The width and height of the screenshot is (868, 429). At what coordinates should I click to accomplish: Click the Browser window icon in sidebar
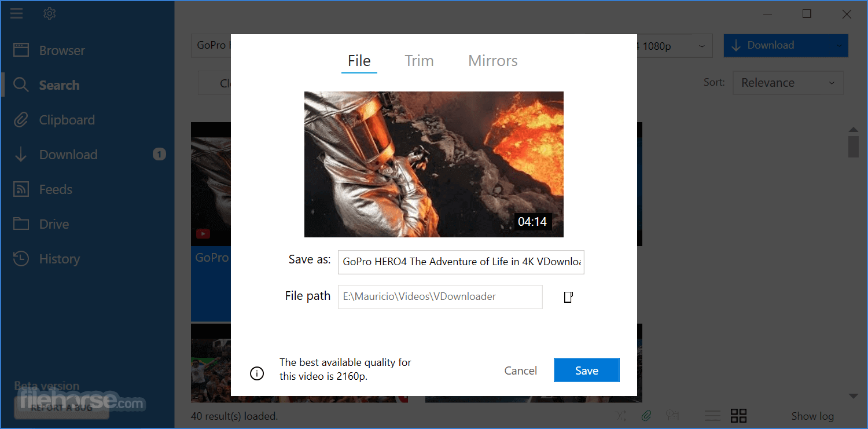[x=21, y=50]
